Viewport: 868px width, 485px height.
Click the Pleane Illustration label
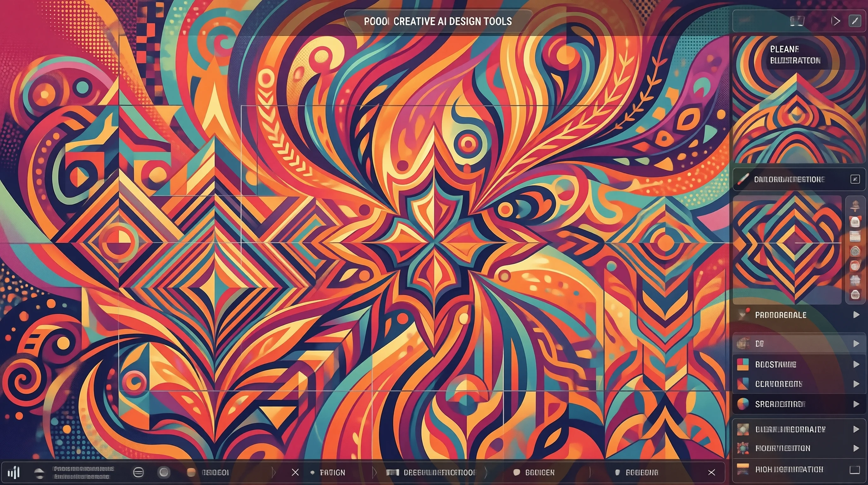795,55
